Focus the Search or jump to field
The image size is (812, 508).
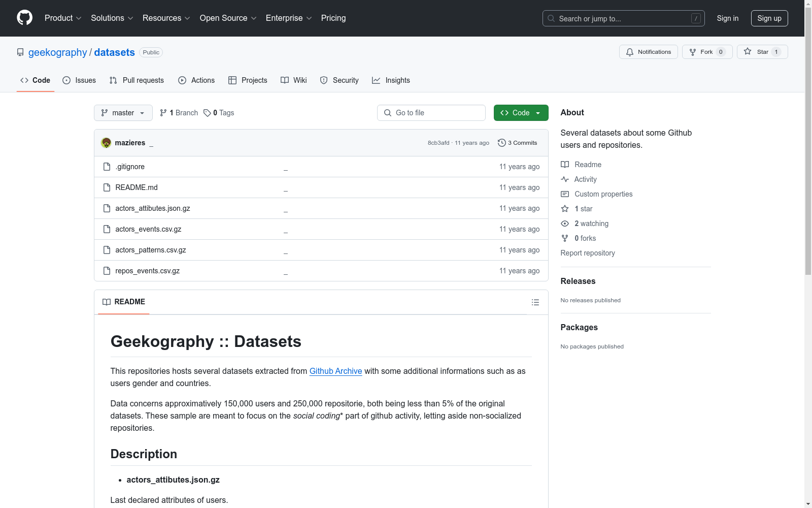[624, 18]
